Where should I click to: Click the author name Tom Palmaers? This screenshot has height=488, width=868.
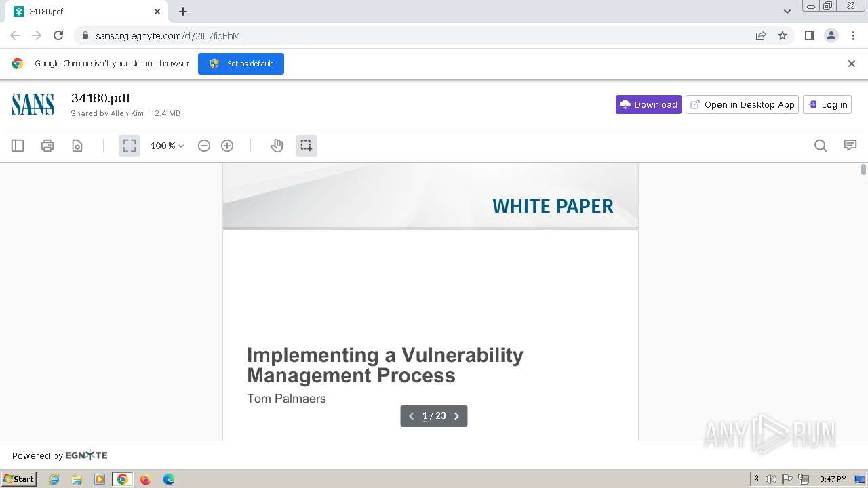tap(286, 399)
